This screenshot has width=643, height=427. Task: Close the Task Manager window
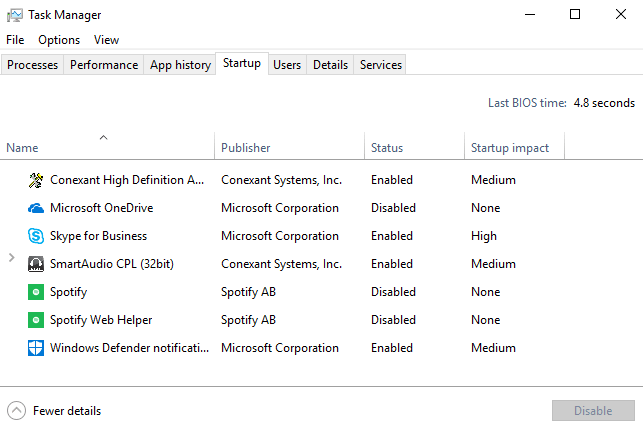click(621, 15)
